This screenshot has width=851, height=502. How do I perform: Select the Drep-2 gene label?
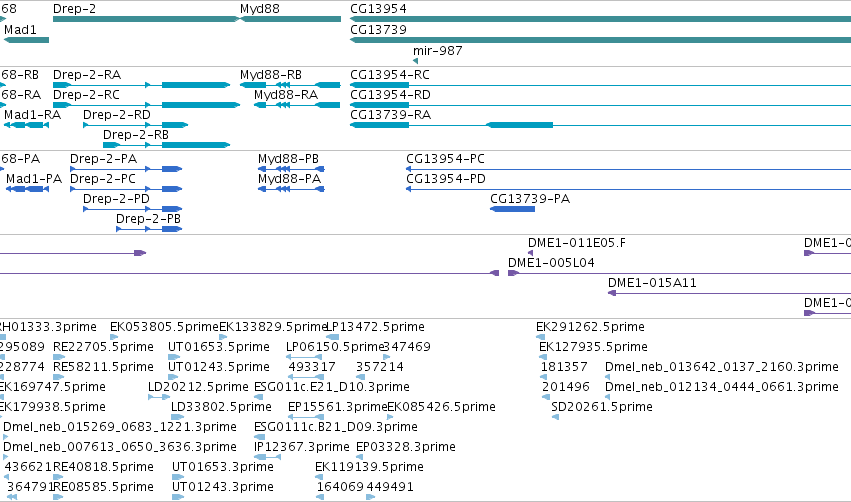tap(74, 9)
